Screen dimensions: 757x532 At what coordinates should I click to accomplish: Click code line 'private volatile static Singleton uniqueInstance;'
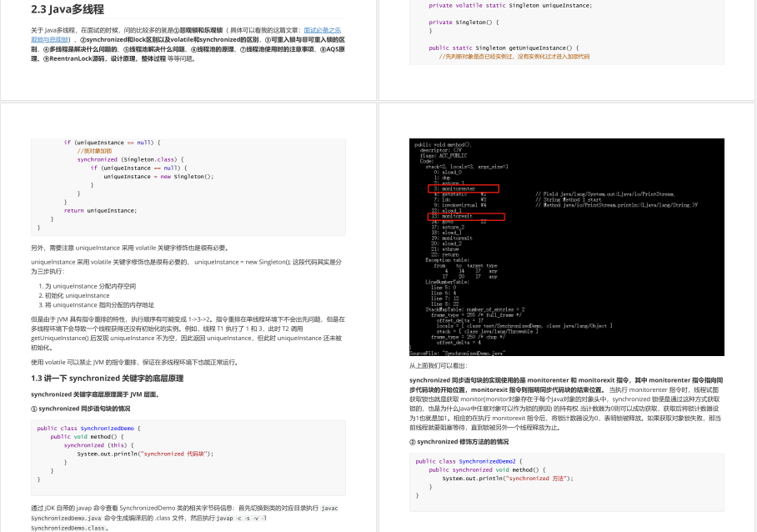(510, 5)
